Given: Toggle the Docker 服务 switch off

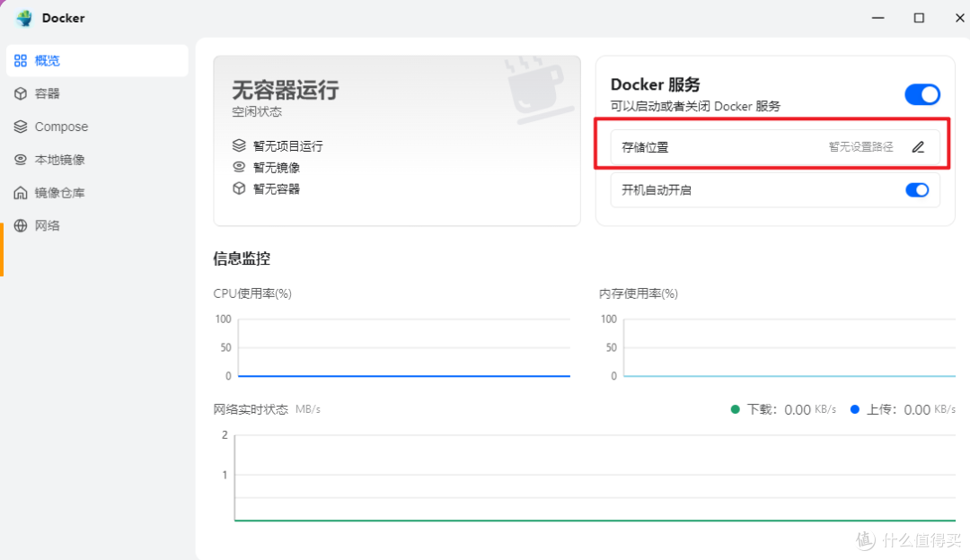Looking at the screenshot, I should click(x=922, y=94).
